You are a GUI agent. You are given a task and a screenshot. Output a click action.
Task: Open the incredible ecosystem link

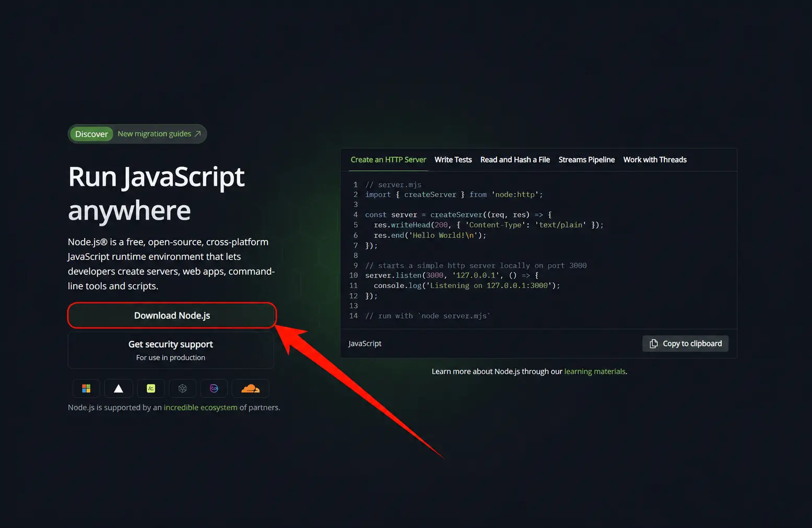pos(201,407)
